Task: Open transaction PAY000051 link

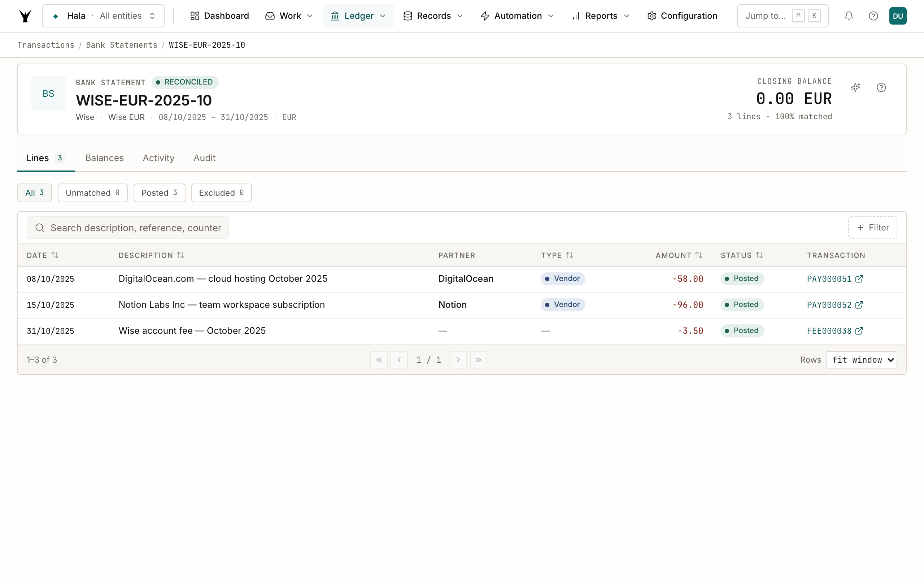Action: 829,279
